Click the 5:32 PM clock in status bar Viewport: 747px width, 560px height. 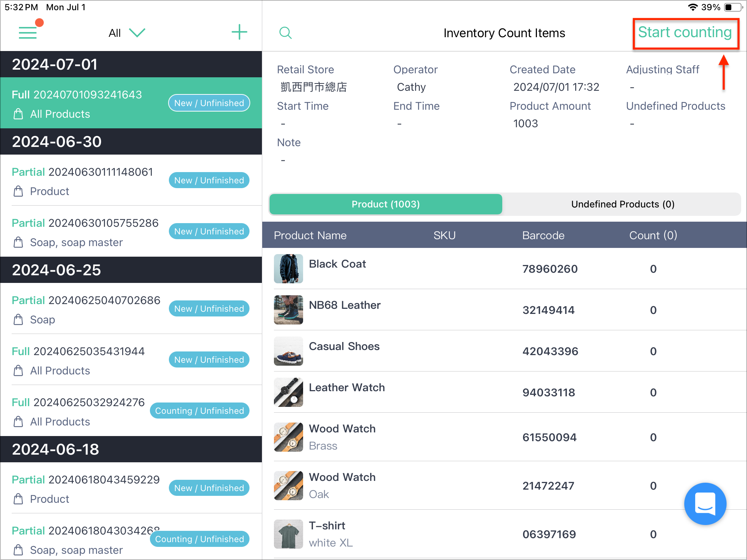(x=21, y=7)
